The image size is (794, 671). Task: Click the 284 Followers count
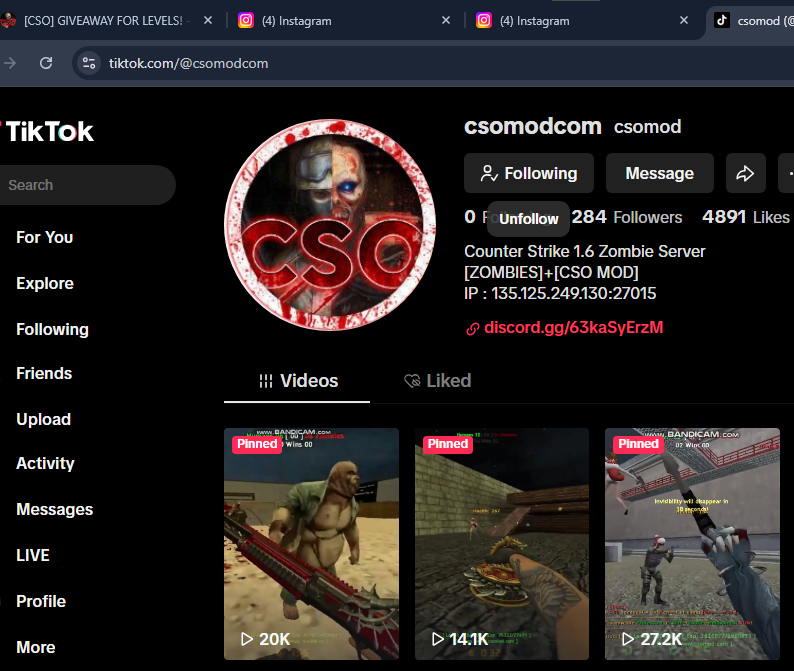click(626, 217)
